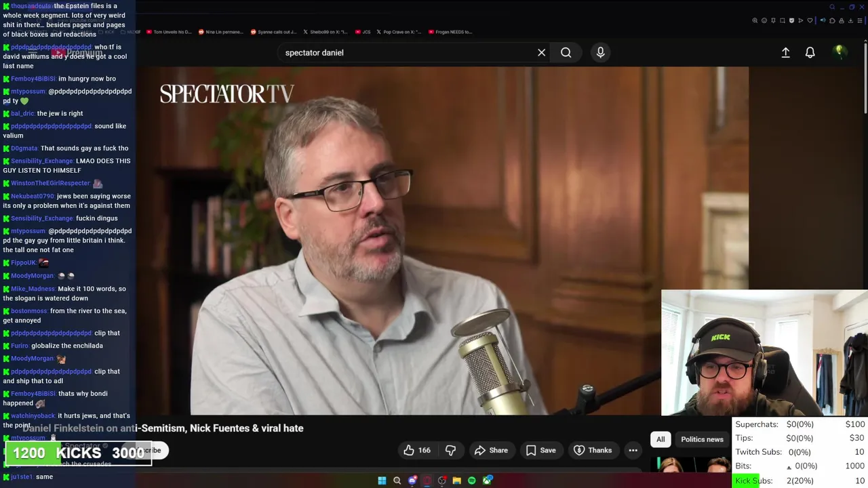The width and height of the screenshot is (868, 488).
Task: Click chat username 'WinstonTheEGirlRespecter'
Action: tap(50, 183)
